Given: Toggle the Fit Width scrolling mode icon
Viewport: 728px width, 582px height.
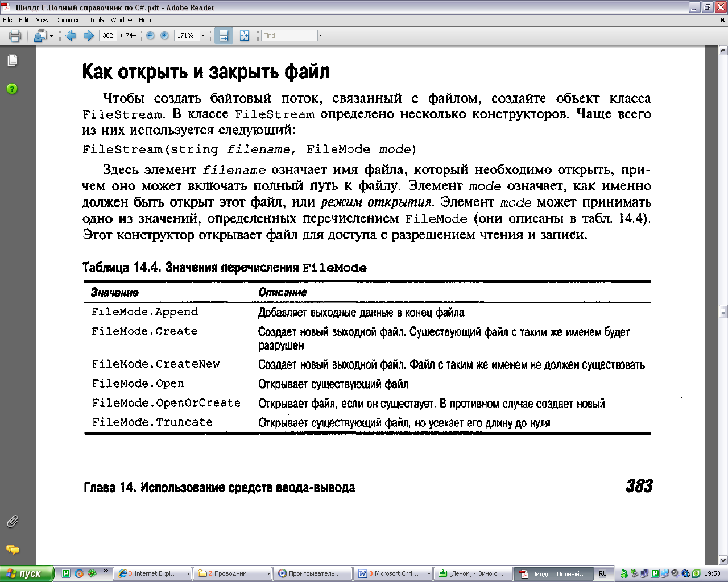Looking at the screenshot, I should tap(224, 35).
